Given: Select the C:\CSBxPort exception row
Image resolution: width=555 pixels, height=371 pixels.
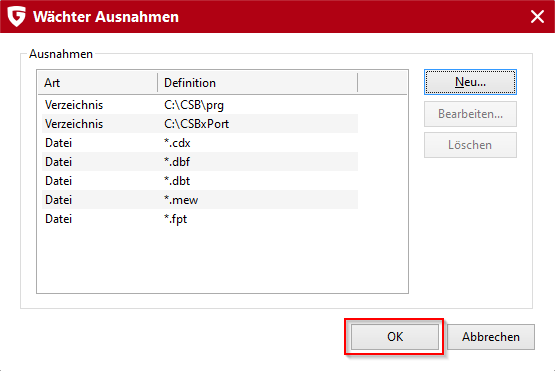Looking at the screenshot, I should pyautogui.click(x=200, y=124).
